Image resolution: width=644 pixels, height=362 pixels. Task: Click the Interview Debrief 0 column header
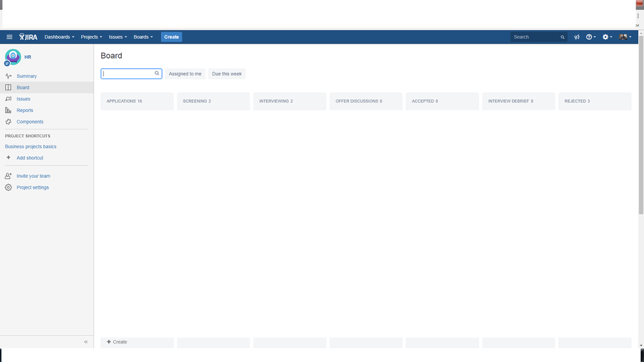click(x=519, y=101)
